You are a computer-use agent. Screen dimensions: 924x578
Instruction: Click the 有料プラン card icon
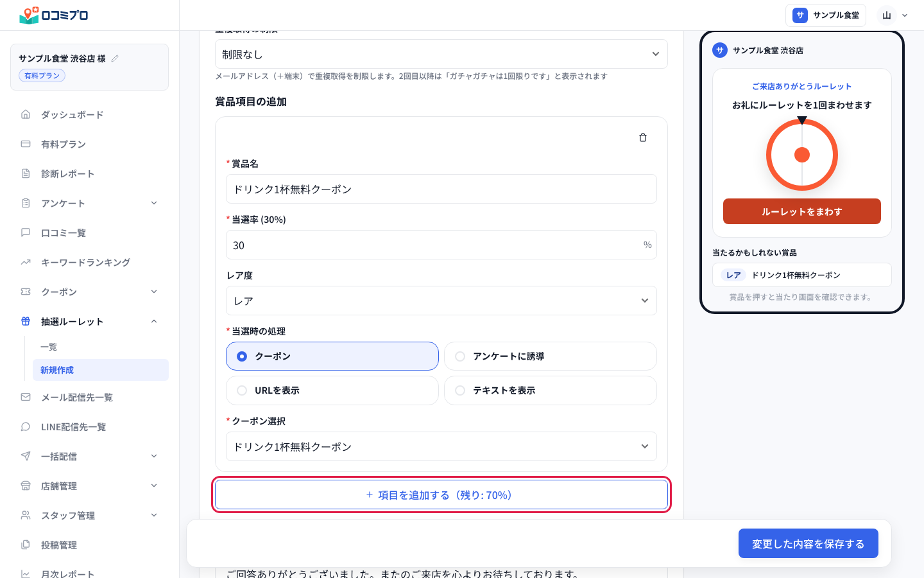(26, 144)
